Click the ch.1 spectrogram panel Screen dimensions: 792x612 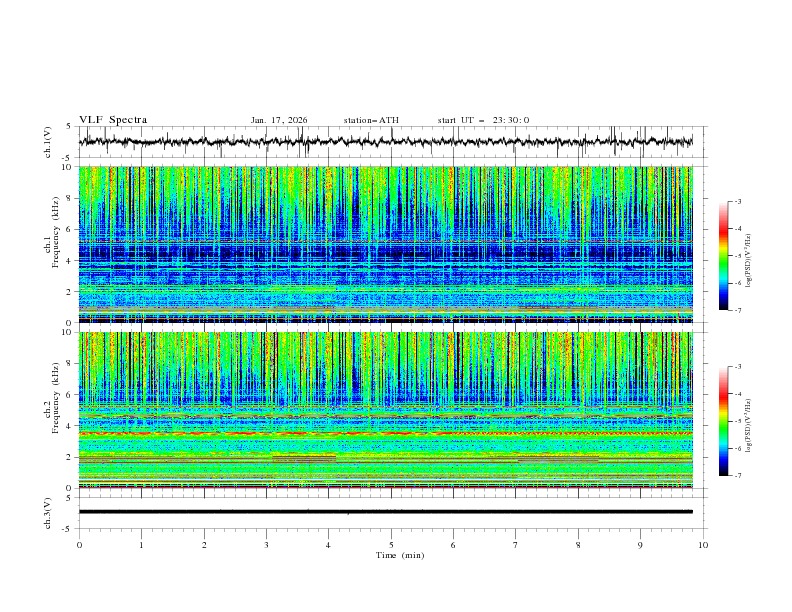pyautogui.click(x=386, y=244)
